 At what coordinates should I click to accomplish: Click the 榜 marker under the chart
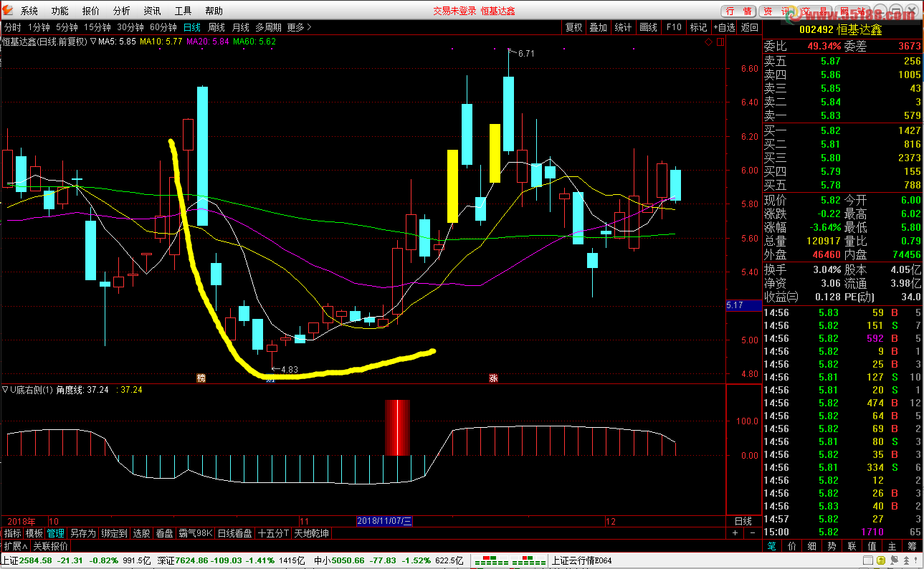pyautogui.click(x=201, y=378)
